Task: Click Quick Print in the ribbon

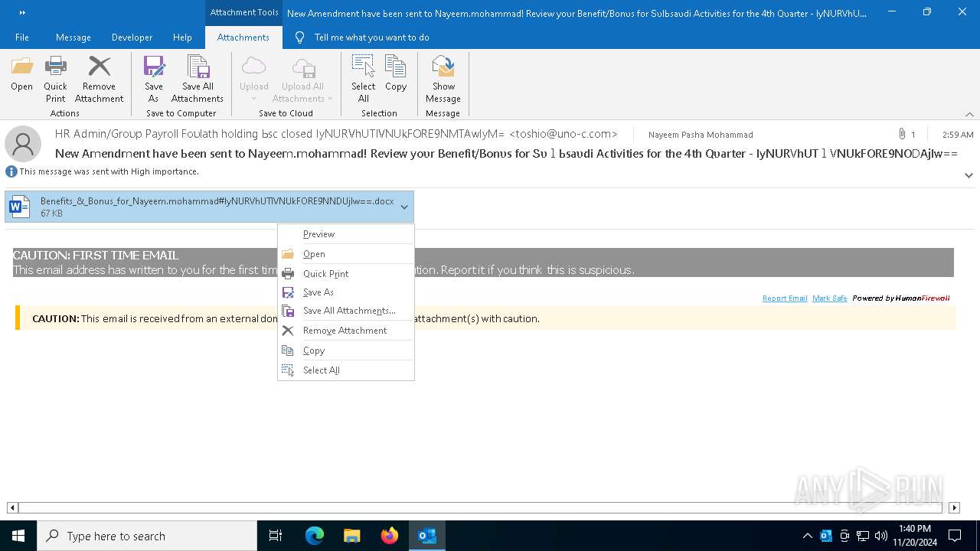Action: [x=55, y=79]
